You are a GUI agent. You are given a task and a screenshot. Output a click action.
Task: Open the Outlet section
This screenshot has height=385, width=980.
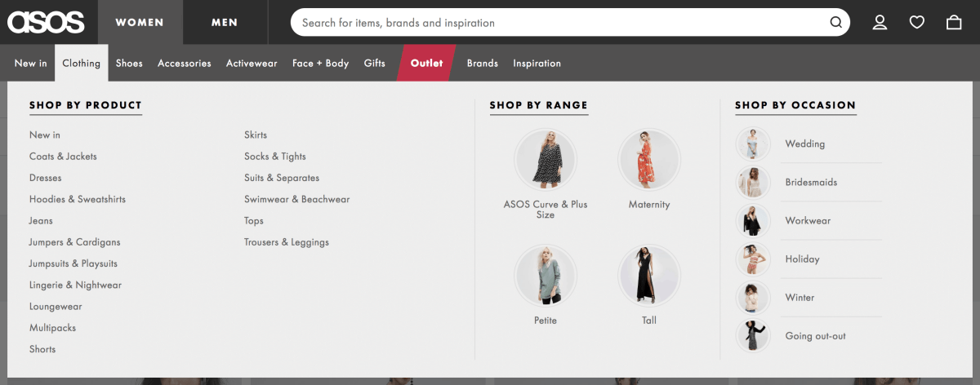426,64
